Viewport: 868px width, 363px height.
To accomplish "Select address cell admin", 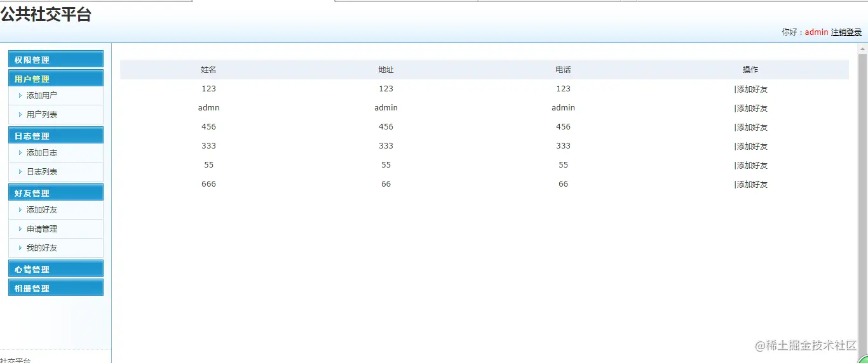I will pos(386,108).
